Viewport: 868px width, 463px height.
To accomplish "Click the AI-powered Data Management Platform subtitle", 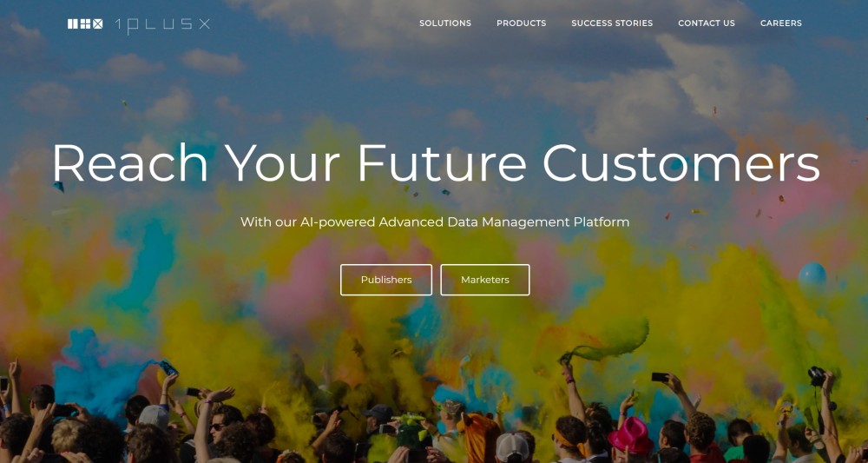I will [x=435, y=222].
